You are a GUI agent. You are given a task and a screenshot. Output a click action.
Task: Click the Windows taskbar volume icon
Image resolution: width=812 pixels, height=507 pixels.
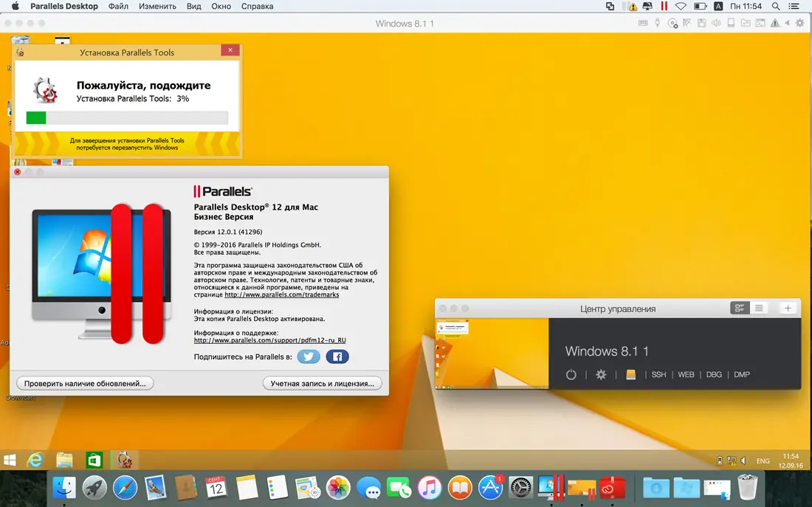(744, 461)
